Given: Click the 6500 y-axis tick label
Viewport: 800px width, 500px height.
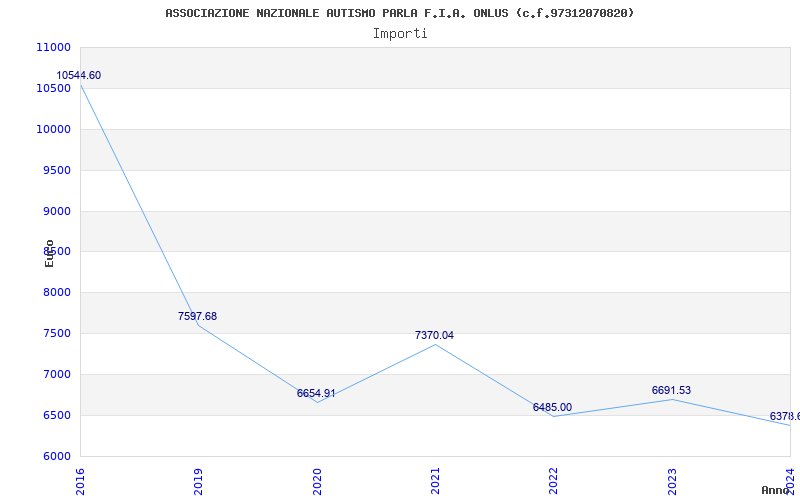Looking at the screenshot, I should point(56,415).
